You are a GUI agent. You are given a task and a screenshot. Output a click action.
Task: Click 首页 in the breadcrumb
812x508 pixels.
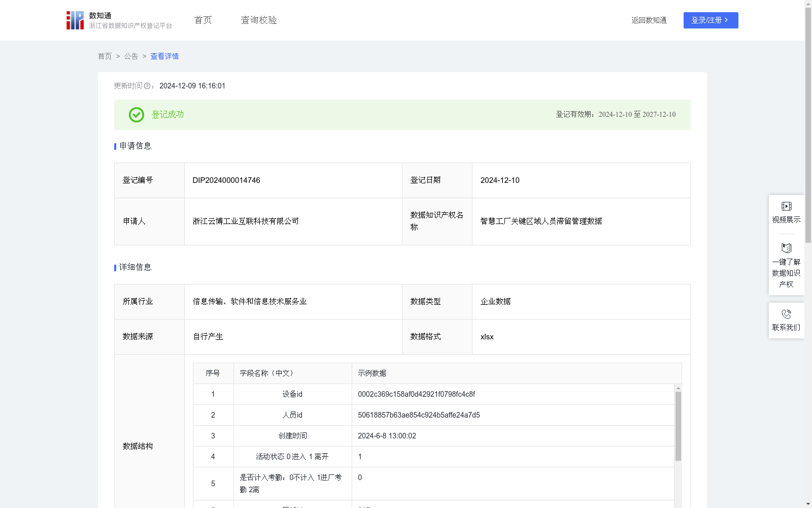pyautogui.click(x=105, y=56)
